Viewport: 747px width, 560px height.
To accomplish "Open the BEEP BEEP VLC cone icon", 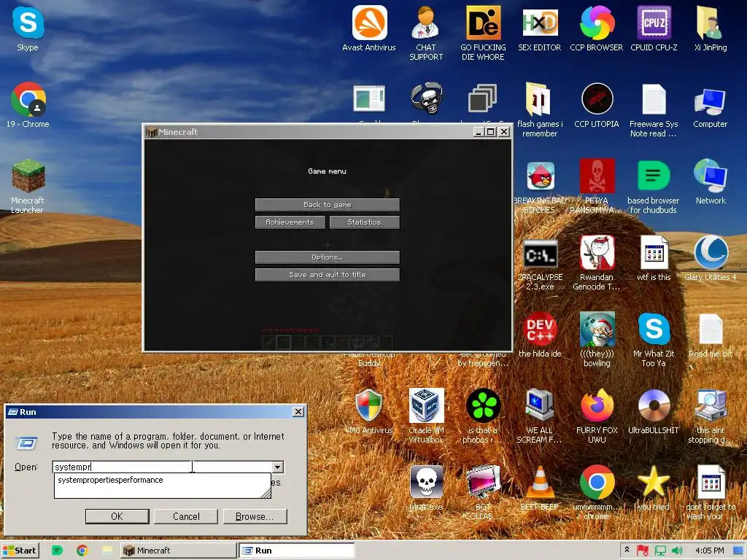I will [x=540, y=489].
